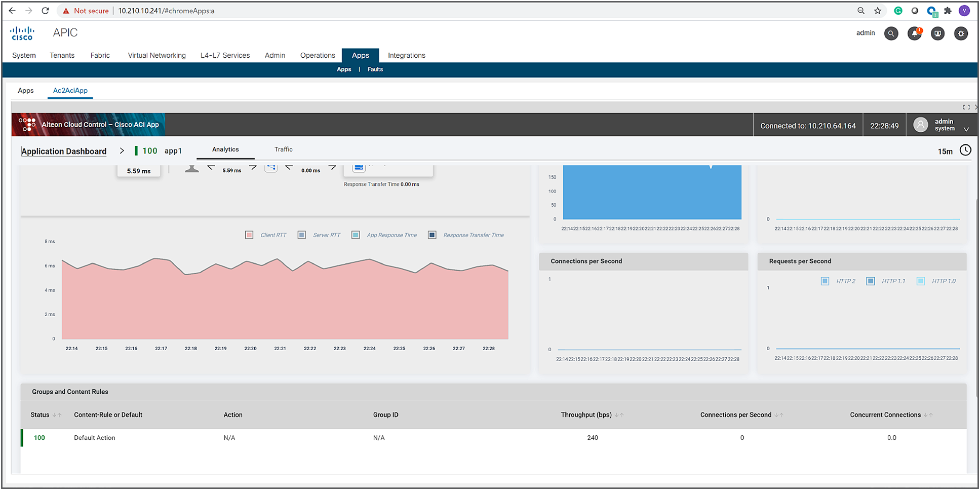Open the L4-L7 Services menu
Image resolution: width=980 pixels, height=490 pixels.
click(x=225, y=55)
